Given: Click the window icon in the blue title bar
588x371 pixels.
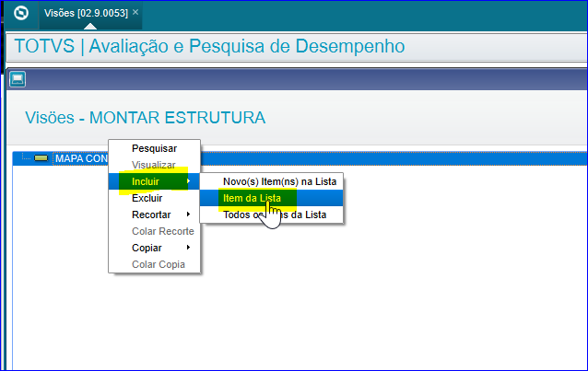Looking at the screenshot, I should click(x=18, y=79).
